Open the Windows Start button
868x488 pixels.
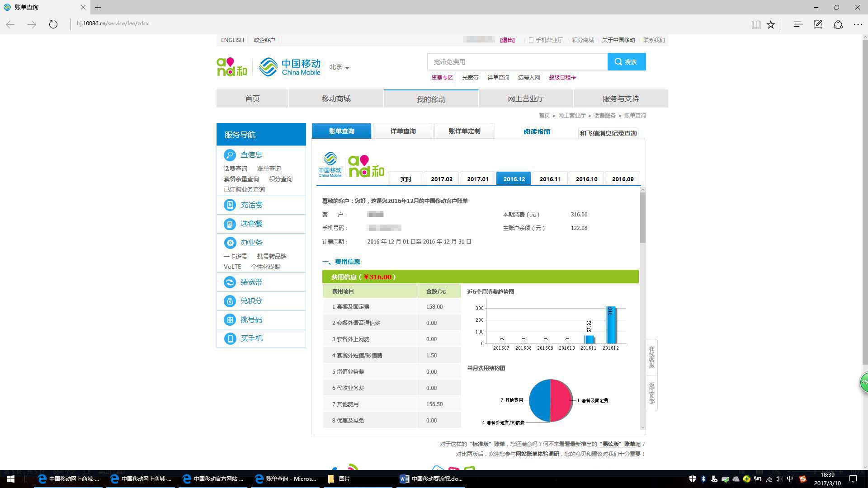tap(11, 479)
